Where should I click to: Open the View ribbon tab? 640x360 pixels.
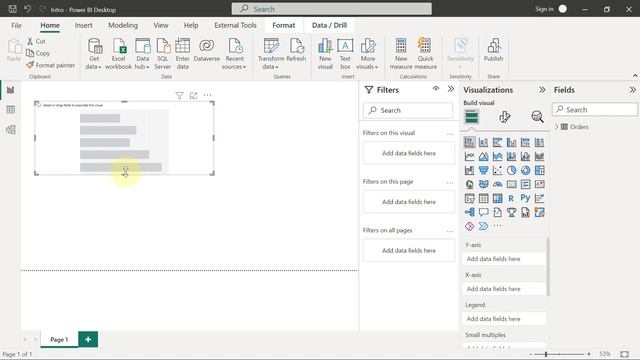[x=161, y=25]
